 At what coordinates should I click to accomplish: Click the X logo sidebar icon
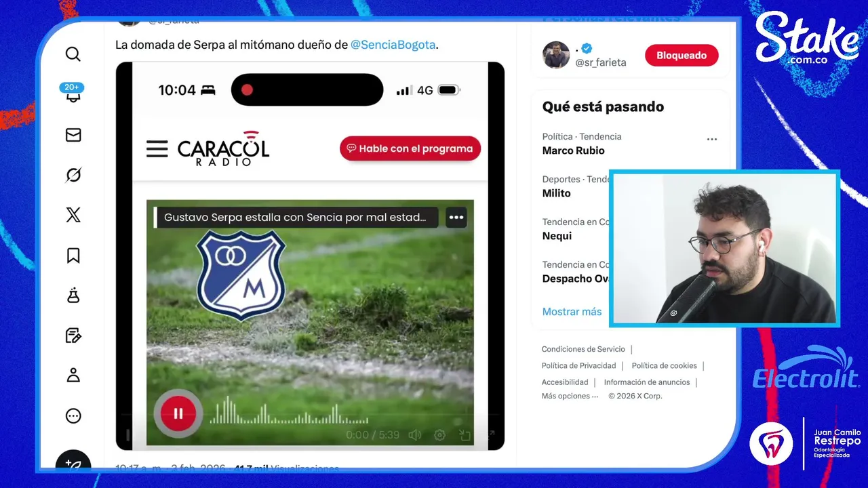(73, 216)
